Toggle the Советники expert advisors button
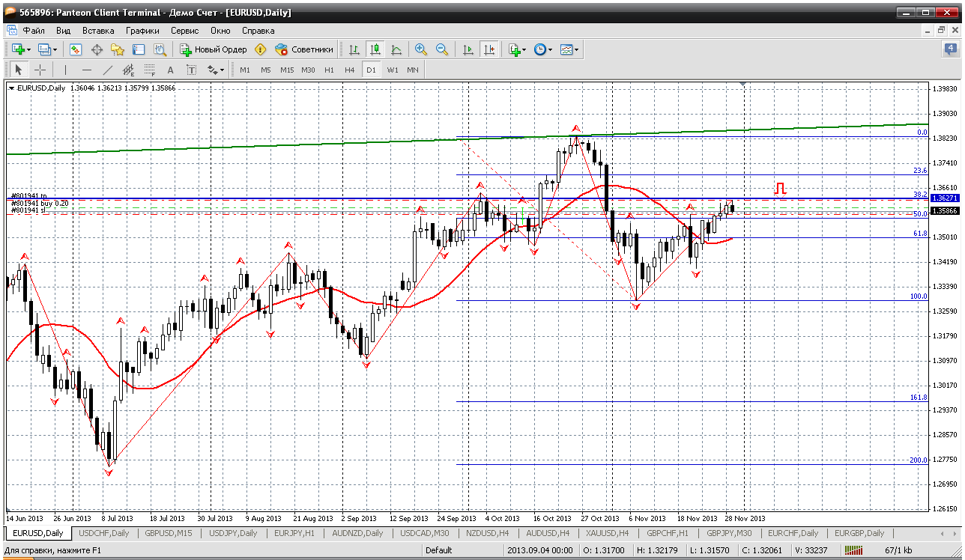 pos(304,49)
